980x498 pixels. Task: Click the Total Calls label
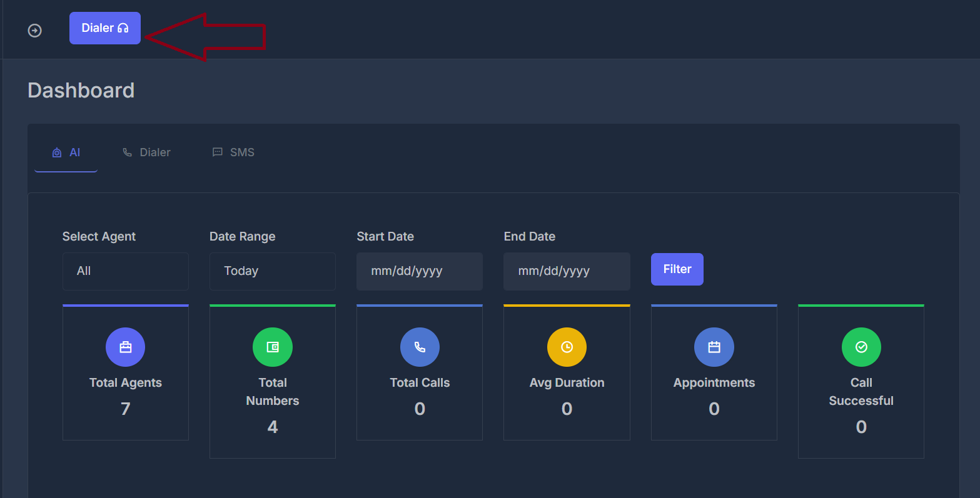pyautogui.click(x=420, y=383)
